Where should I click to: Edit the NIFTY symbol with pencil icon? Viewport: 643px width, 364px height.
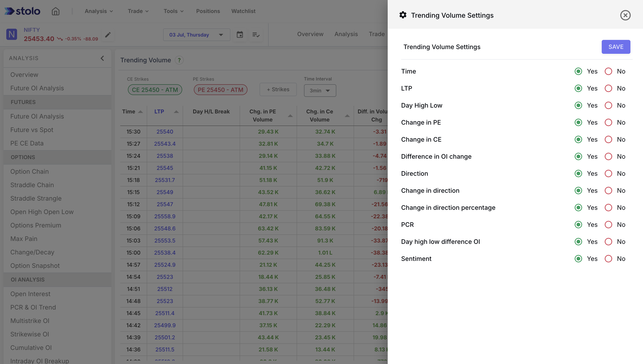[108, 35]
